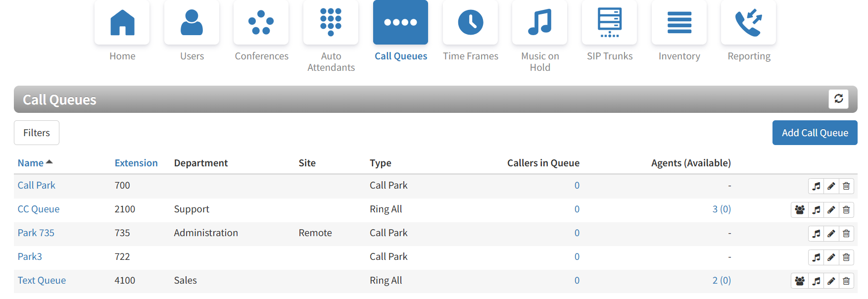Viewport: 868px width, 299px height.
Task: Open the Auto Attendants keypad icon
Action: [331, 23]
